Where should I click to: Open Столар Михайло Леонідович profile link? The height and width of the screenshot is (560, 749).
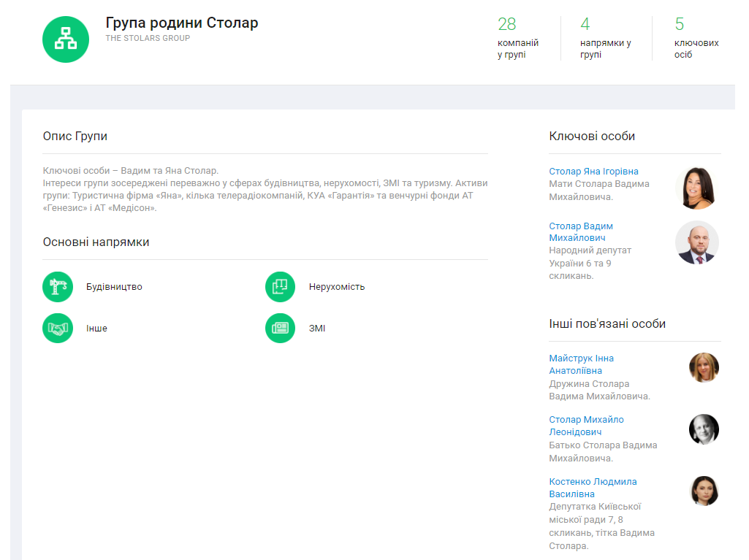pyautogui.click(x=586, y=426)
